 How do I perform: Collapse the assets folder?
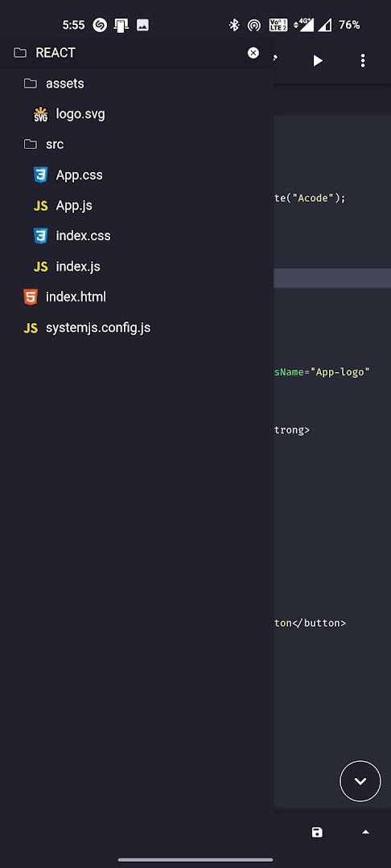click(x=137, y=84)
